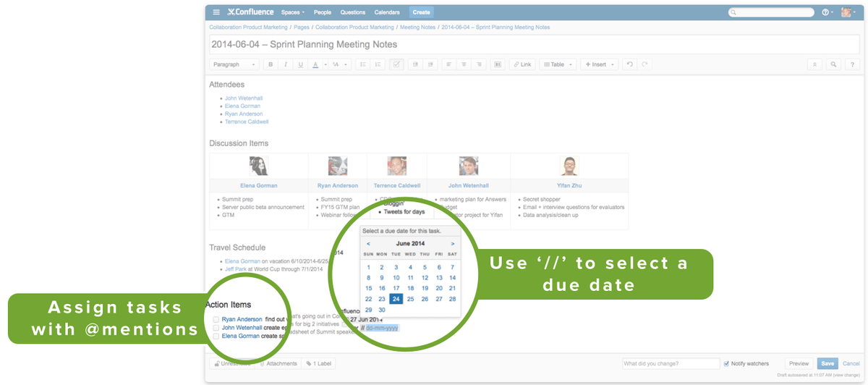Go to next month in calendar
The image size is (868, 385).
[x=453, y=244]
